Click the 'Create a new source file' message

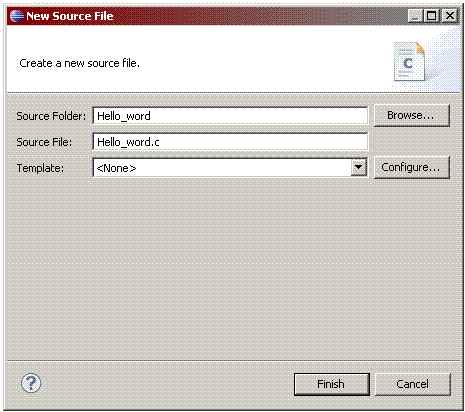79,63
